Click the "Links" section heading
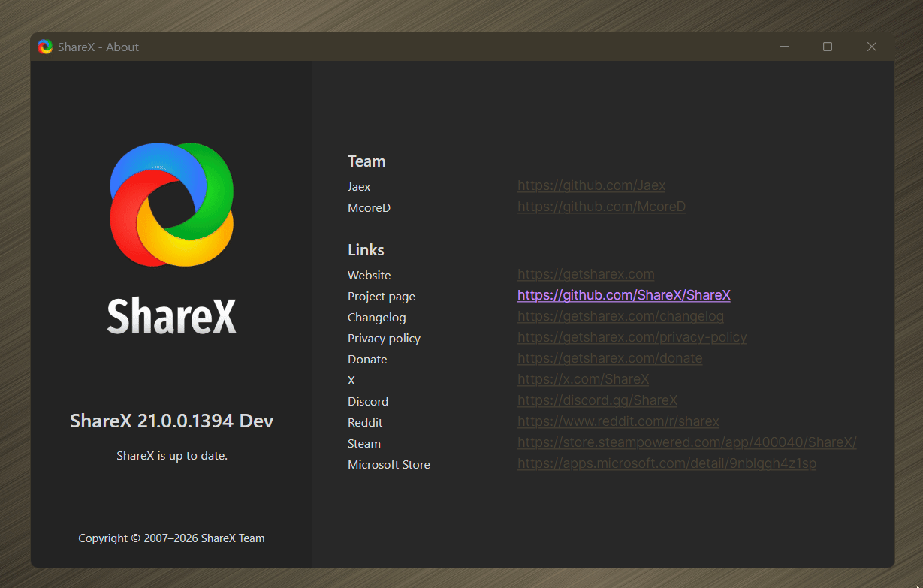Viewport: 923px width, 588px height. [366, 250]
